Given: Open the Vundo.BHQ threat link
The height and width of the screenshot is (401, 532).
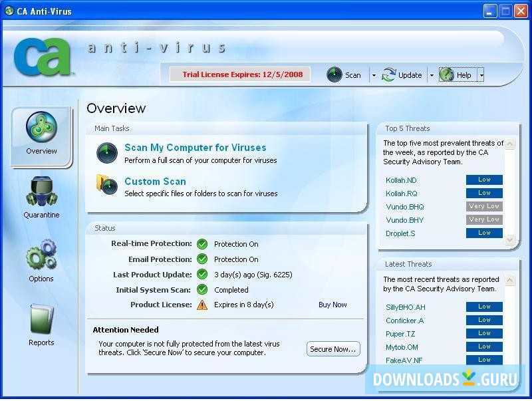Looking at the screenshot, I should tap(405, 207).
